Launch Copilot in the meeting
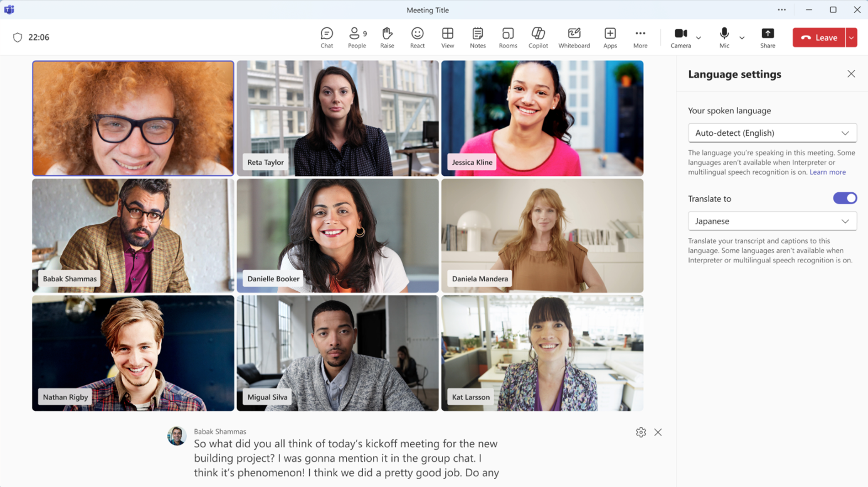The image size is (868, 487). pyautogui.click(x=538, y=37)
